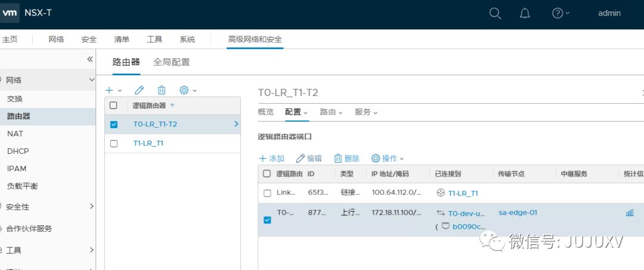Click 删除 to delete the port
Image resolution: width=644 pixels, height=270 pixels.
346,159
